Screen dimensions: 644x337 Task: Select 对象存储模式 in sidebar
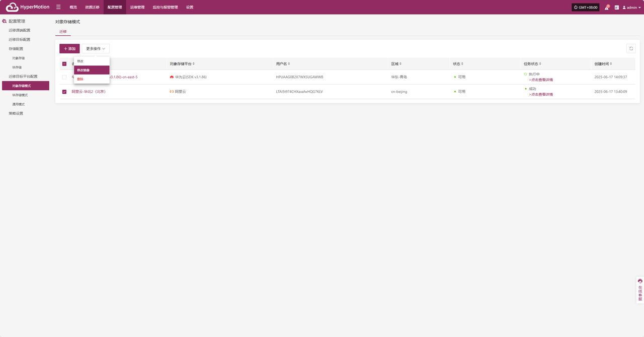(26, 86)
